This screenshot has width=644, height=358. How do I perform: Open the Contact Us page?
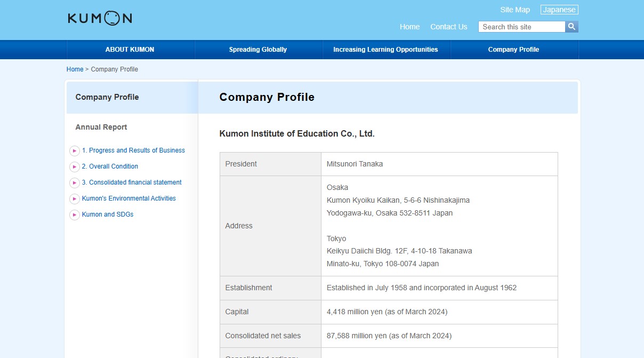pos(448,27)
